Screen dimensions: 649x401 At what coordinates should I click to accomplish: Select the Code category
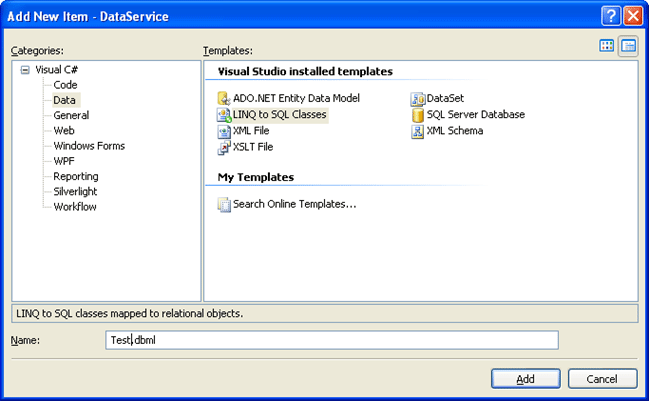coord(65,85)
